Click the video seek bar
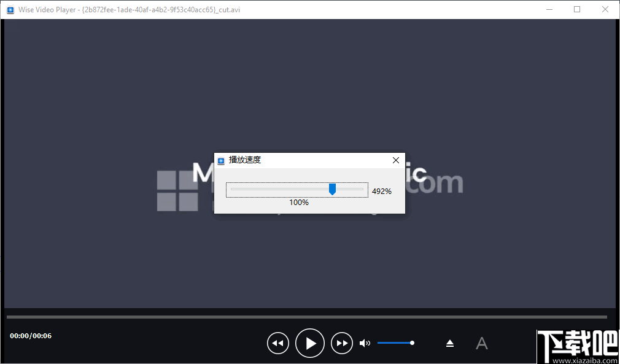 tap(307, 317)
